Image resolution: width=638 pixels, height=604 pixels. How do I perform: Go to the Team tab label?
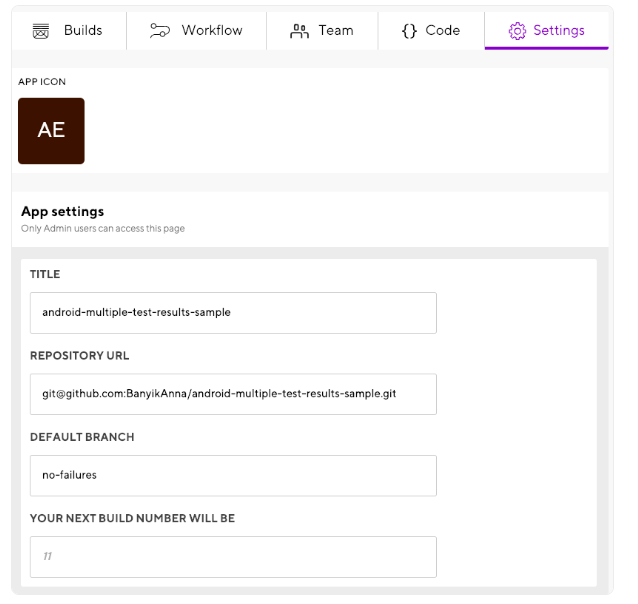[336, 31]
